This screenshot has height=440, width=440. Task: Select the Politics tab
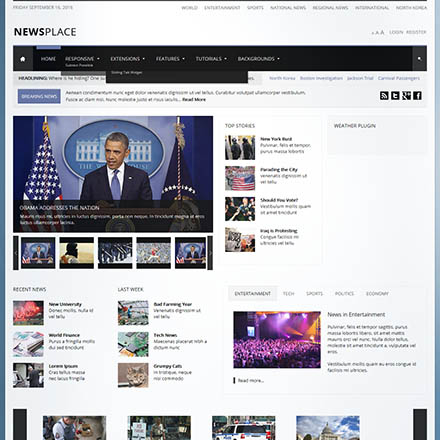[x=344, y=294]
